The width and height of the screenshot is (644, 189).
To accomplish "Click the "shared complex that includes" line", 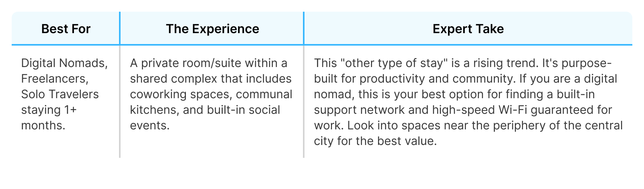I will (x=211, y=79).
